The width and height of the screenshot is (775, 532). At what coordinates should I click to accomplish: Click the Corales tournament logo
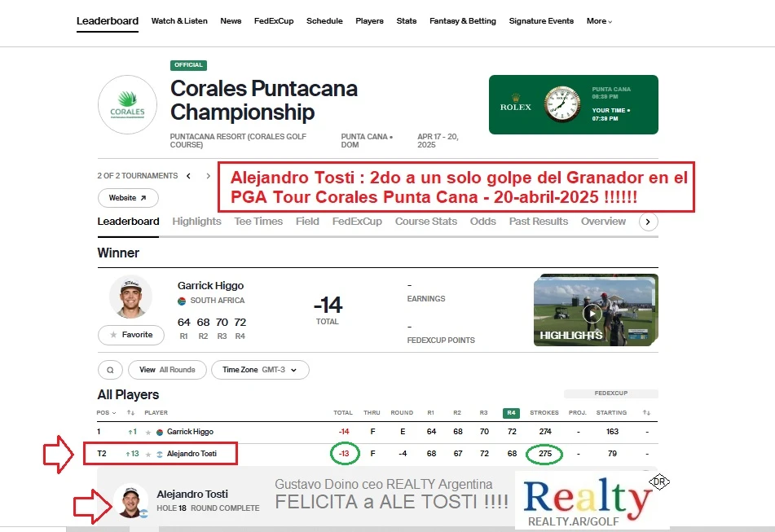[127, 105]
